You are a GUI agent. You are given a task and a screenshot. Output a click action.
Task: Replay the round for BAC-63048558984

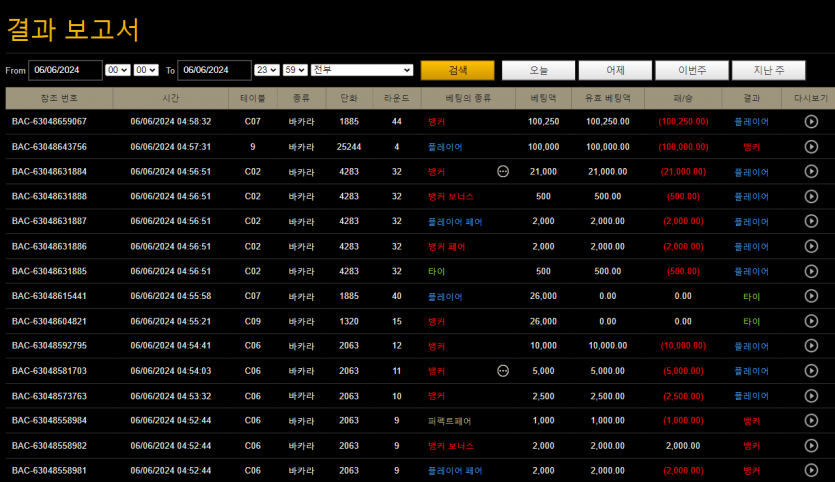pyautogui.click(x=811, y=420)
